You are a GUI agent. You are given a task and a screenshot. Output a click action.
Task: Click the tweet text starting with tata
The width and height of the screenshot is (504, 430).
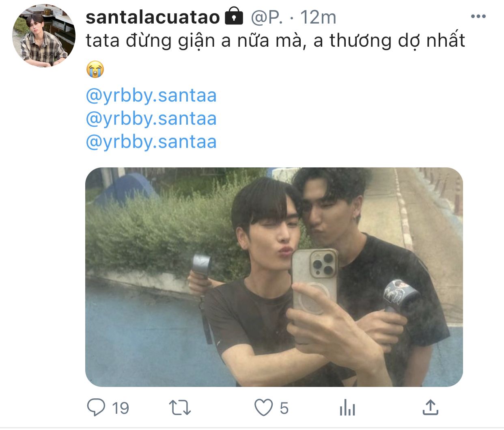tap(275, 41)
